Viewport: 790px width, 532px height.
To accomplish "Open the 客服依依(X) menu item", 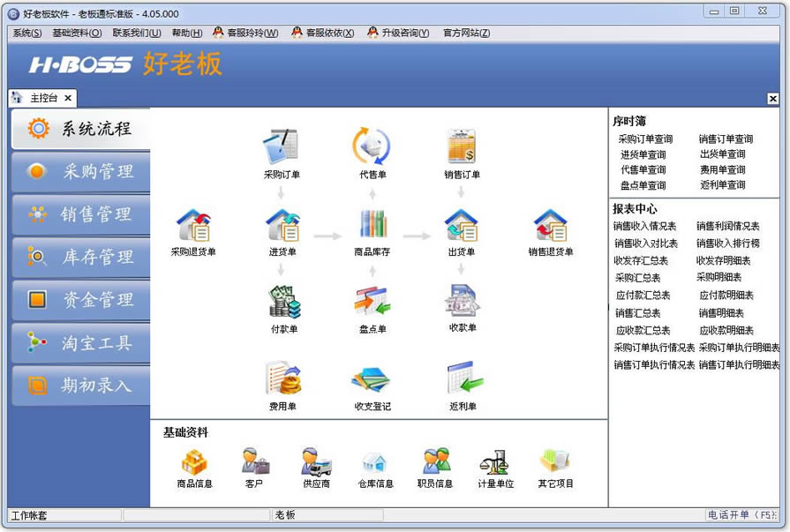I will pyautogui.click(x=323, y=33).
